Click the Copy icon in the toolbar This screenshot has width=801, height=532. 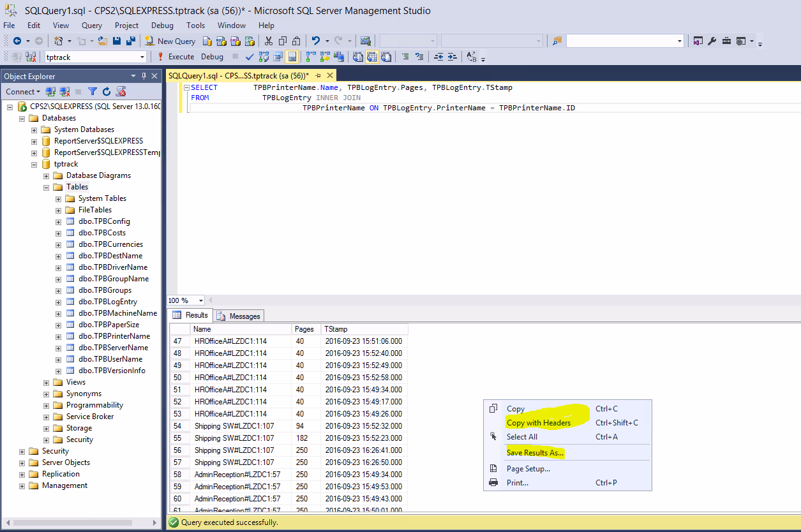point(283,41)
